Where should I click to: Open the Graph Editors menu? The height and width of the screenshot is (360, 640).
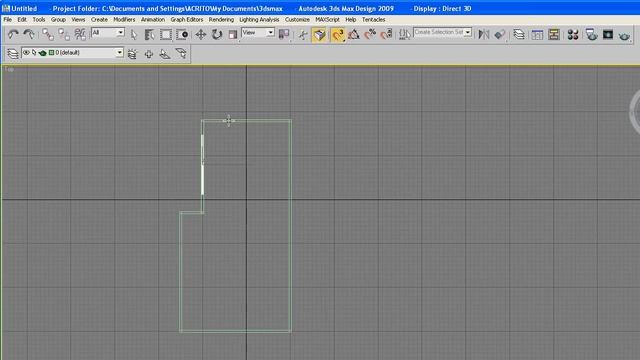coord(187,20)
